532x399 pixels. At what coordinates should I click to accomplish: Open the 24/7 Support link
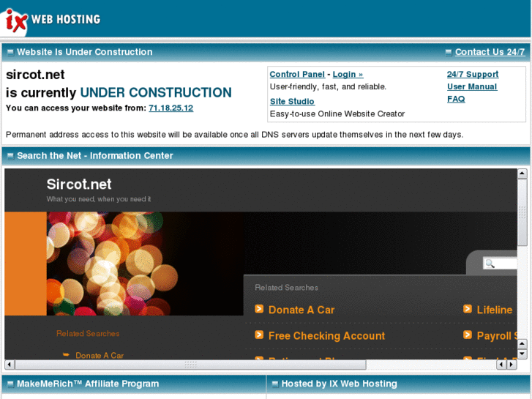point(473,75)
